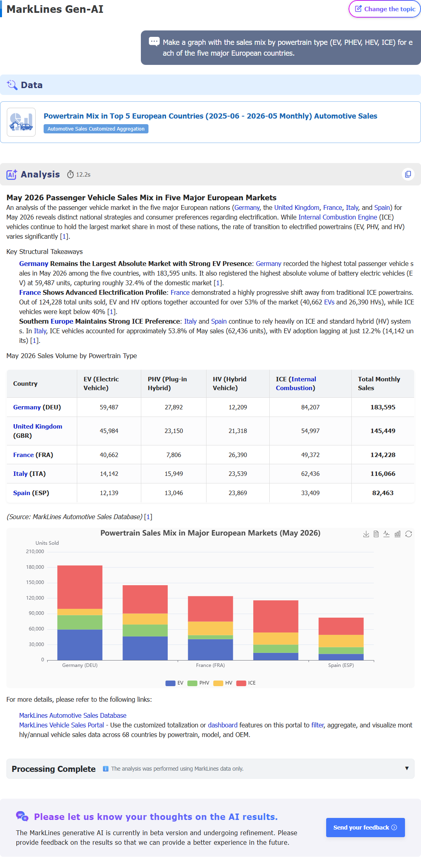Click Germany total sales cell 183,595
The image size is (421, 868).
point(383,407)
